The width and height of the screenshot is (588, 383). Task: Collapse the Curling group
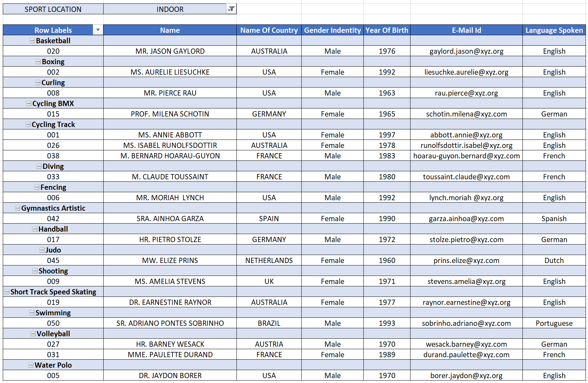38,83
